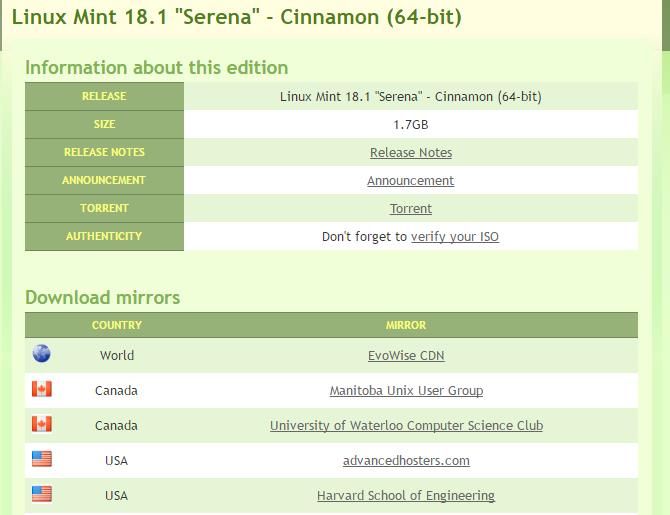Viewport: 670px width, 515px height.
Task: Open the advancedhosters.com mirror
Action: [406, 460]
